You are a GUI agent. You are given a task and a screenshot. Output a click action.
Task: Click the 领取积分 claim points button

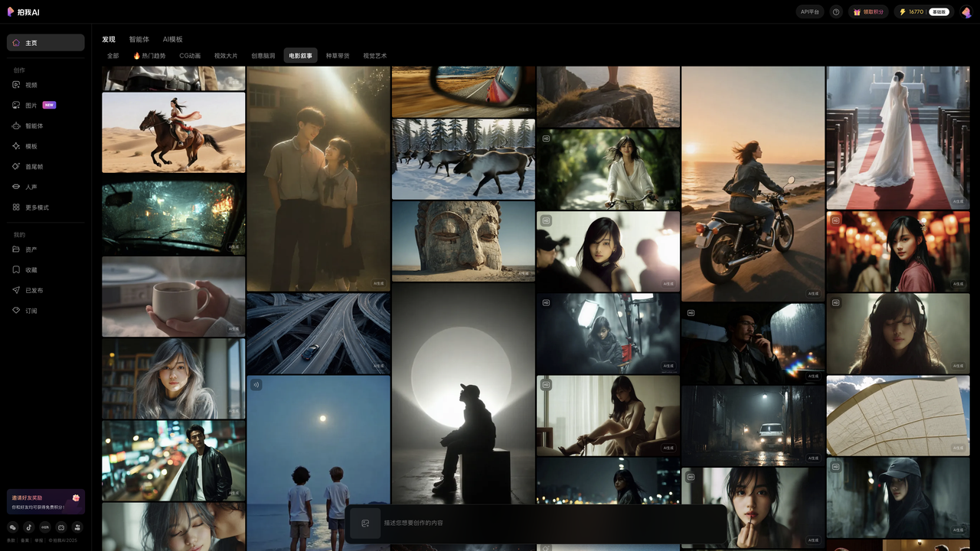tap(868, 12)
